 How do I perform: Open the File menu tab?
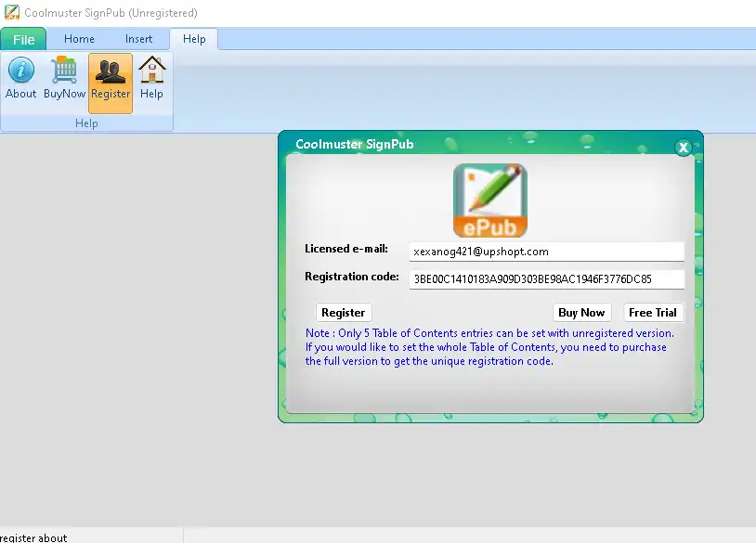[x=23, y=40]
